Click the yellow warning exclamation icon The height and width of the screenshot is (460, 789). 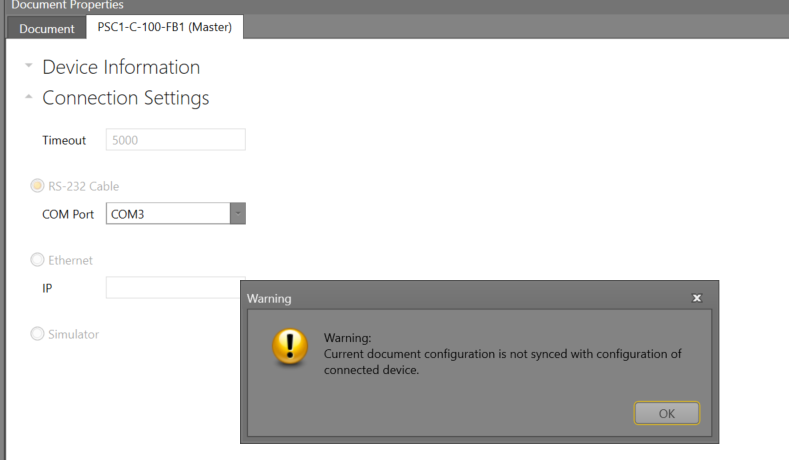click(x=290, y=347)
